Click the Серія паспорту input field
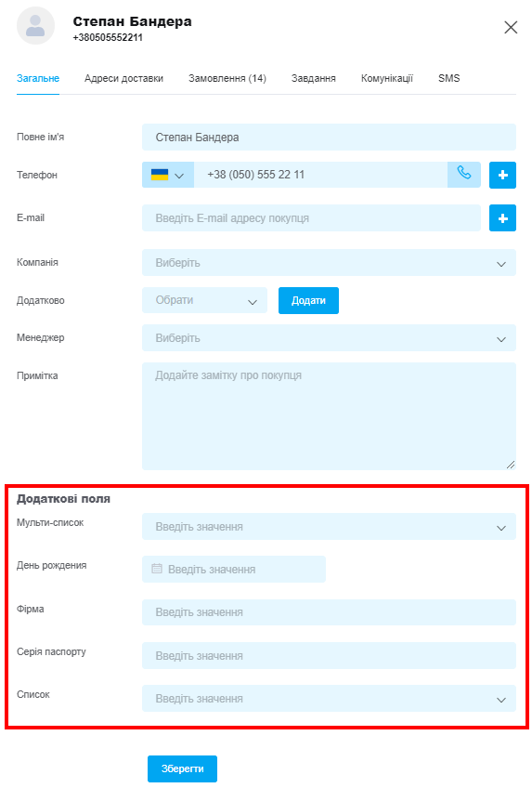Screen dimensions: 532x788 point(329,656)
